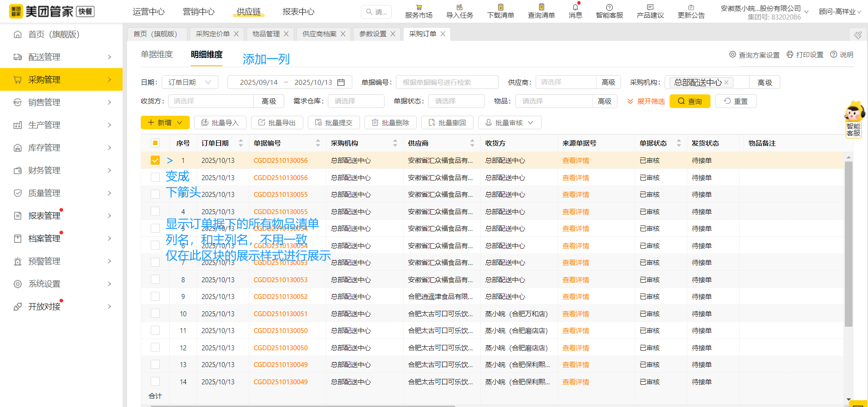The image size is (868, 407).
Task: Check the row 12 checkbox
Action: pos(155,348)
